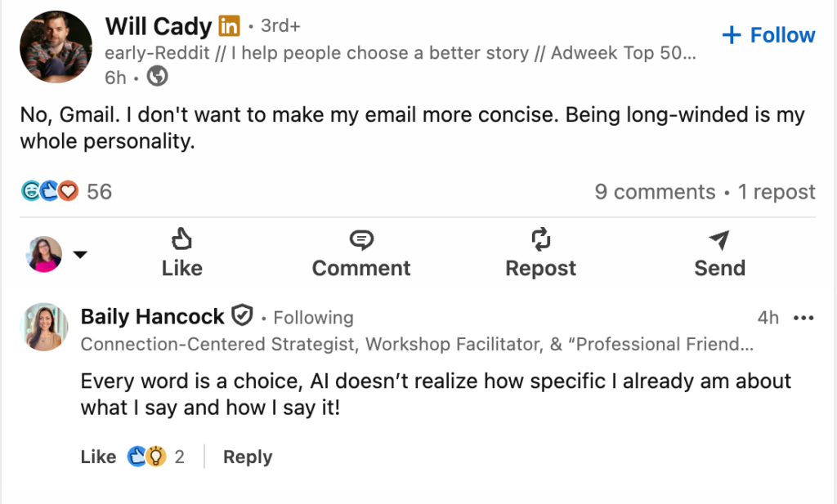
Task: Reply to Baily Hancock's comment
Action: click(x=247, y=457)
